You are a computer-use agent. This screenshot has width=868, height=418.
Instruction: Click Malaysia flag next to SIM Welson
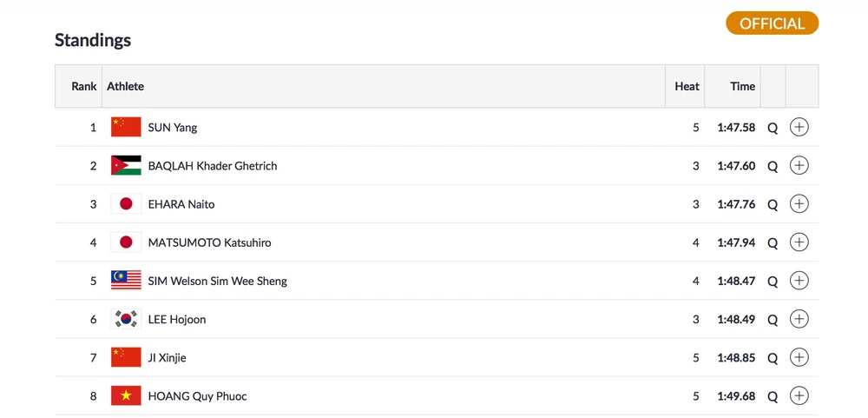click(x=126, y=281)
